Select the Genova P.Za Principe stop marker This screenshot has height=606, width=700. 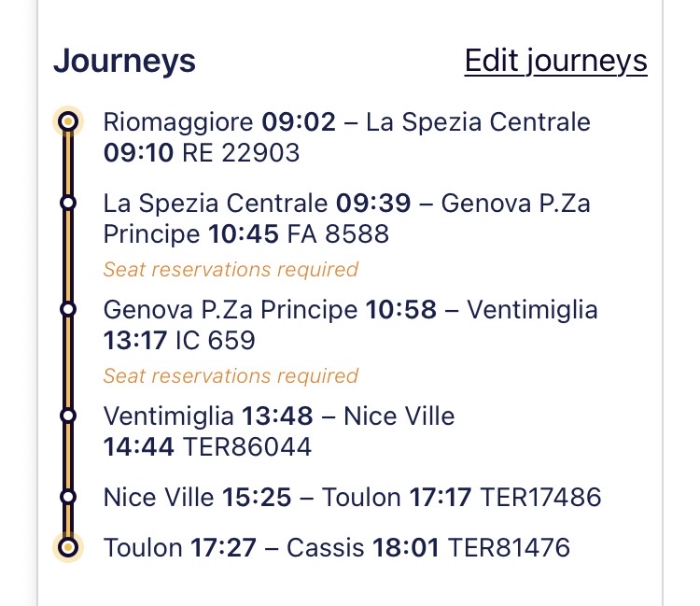67,308
